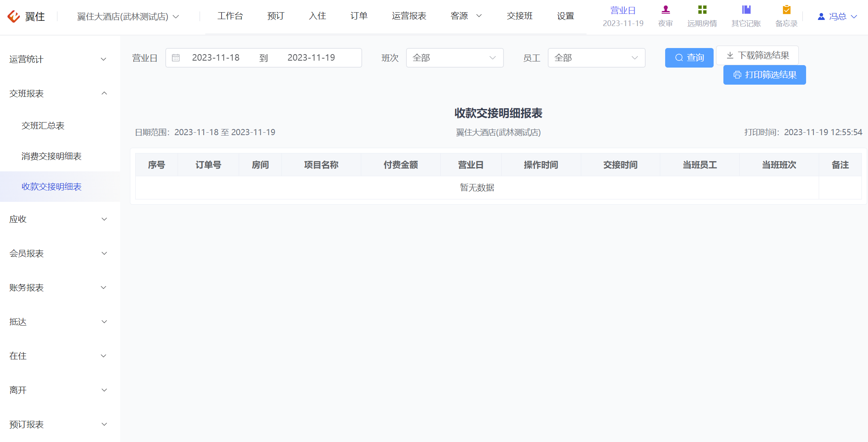Click the 备注 column header

tap(840, 165)
